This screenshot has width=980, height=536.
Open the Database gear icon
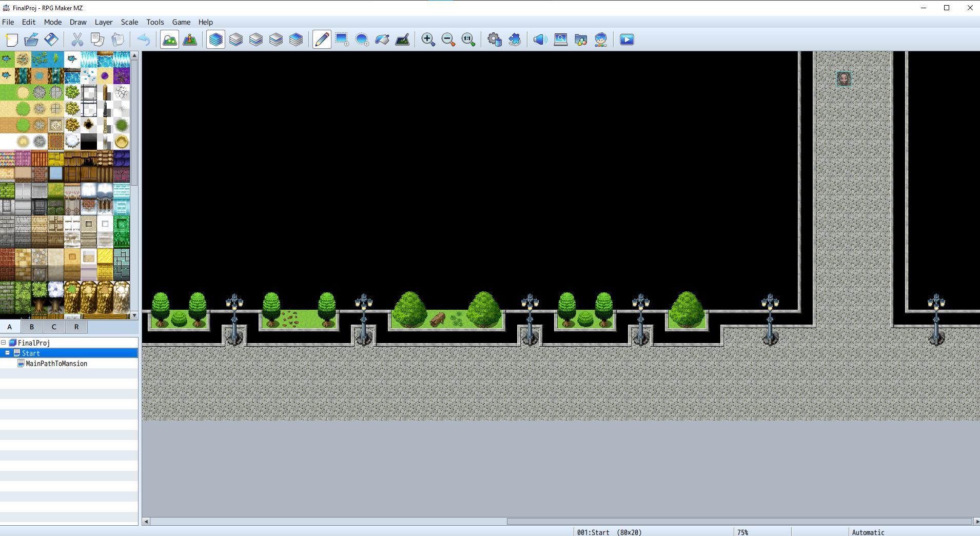494,39
